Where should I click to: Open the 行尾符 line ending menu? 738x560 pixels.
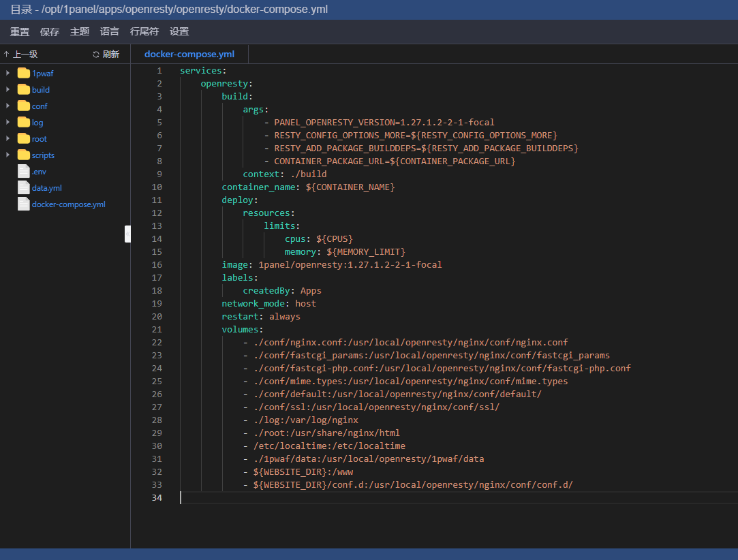click(x=144, y=31)
